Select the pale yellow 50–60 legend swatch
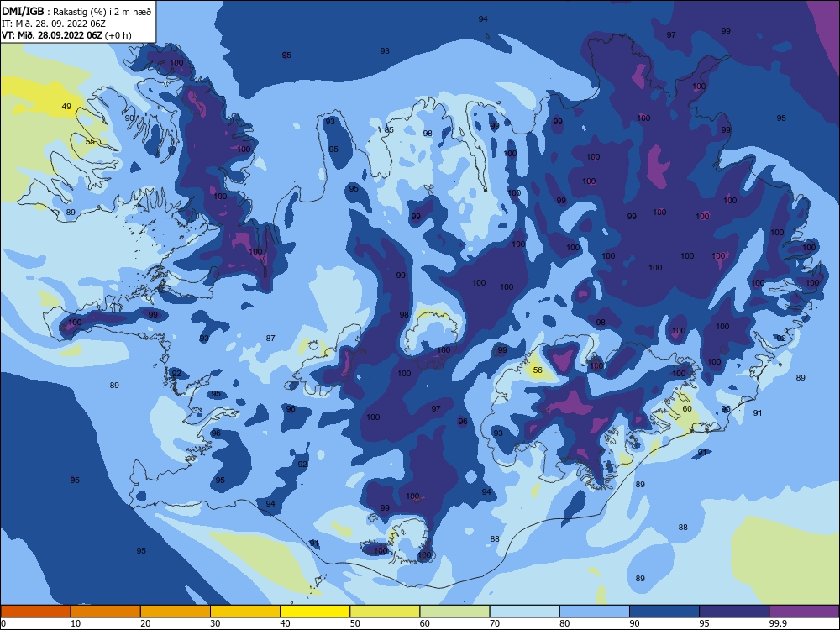Screen dimensions: 840x630 pos(385,612)
